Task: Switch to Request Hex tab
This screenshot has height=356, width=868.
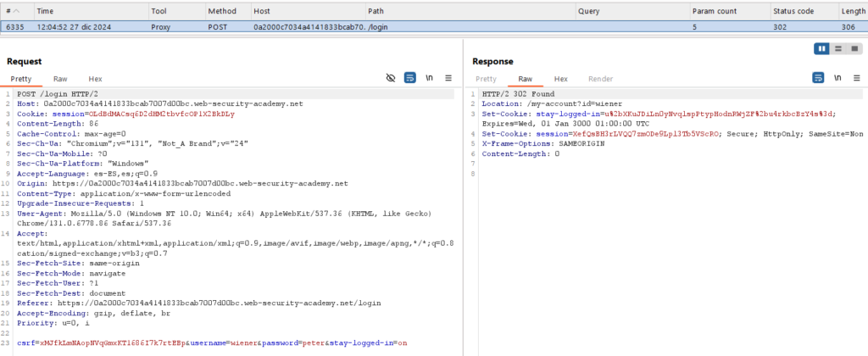Action: (95, 79)
